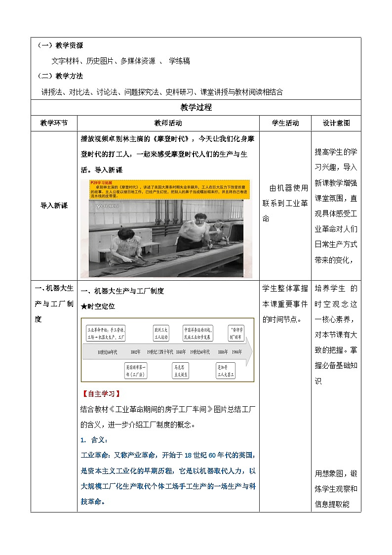The height and width of the screenshot is (555, 392).
Task: Click the student activity text 由机器使用联系到工业革命
Action: pyautogui.click(x=285, y=203)
